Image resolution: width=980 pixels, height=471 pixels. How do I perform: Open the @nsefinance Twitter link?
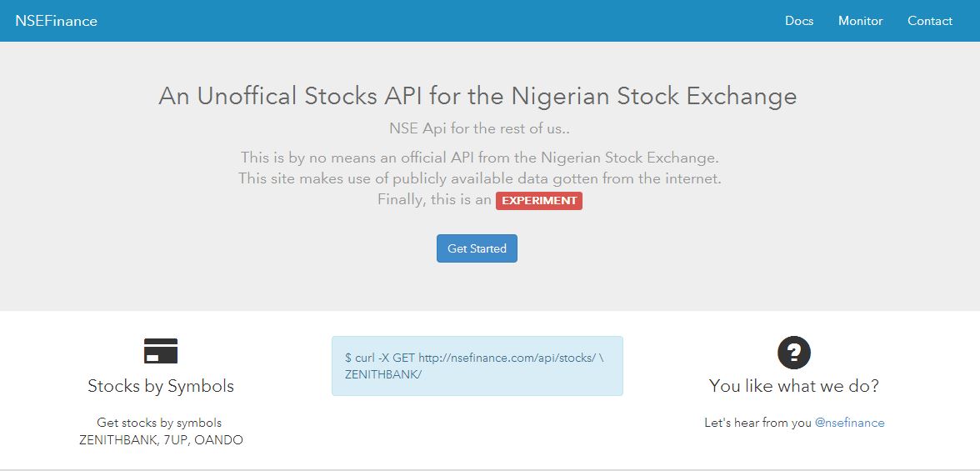point(849,423)
